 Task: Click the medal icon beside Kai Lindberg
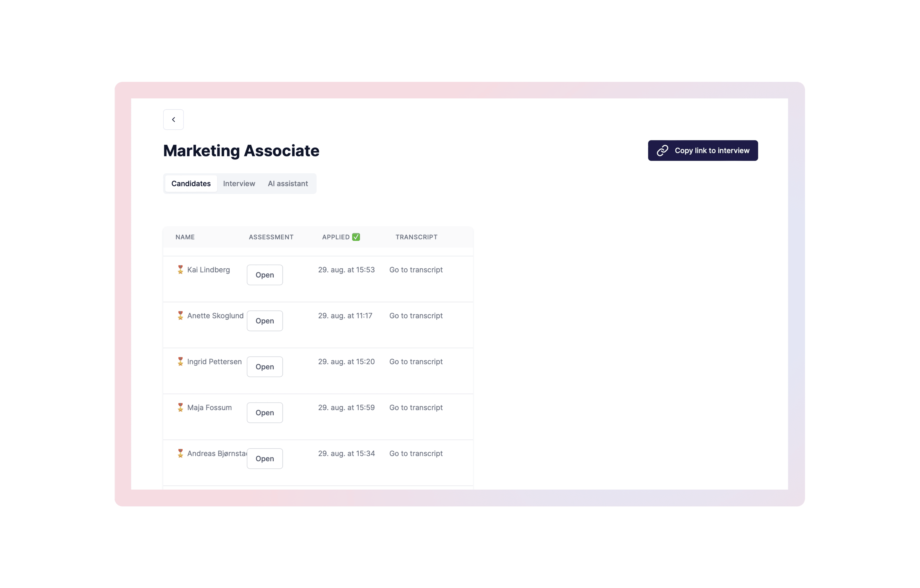180,270
